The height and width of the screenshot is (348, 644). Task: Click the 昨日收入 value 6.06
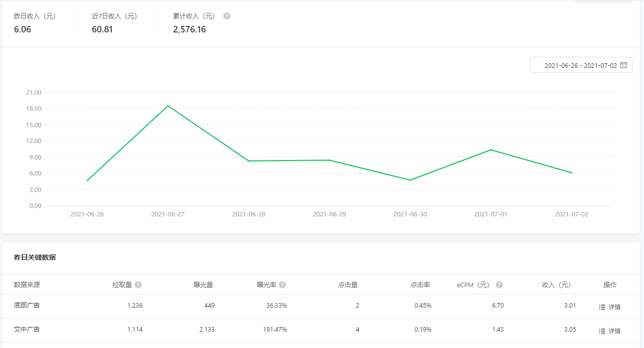pos(22,29)
